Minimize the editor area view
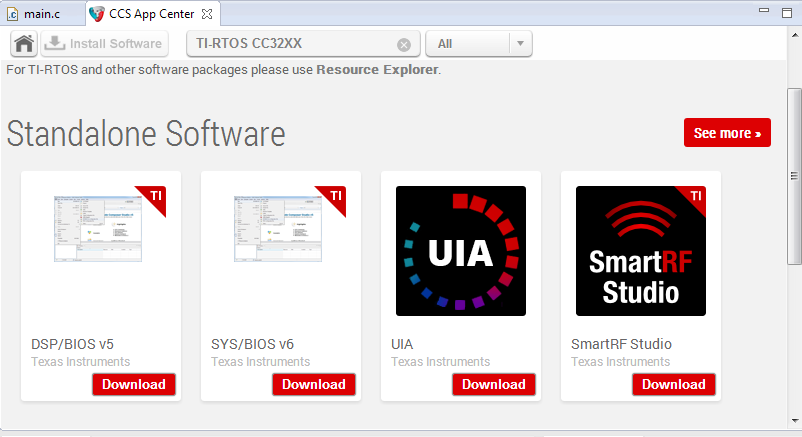This screenshot has height=437, width=802. [764, 10]
